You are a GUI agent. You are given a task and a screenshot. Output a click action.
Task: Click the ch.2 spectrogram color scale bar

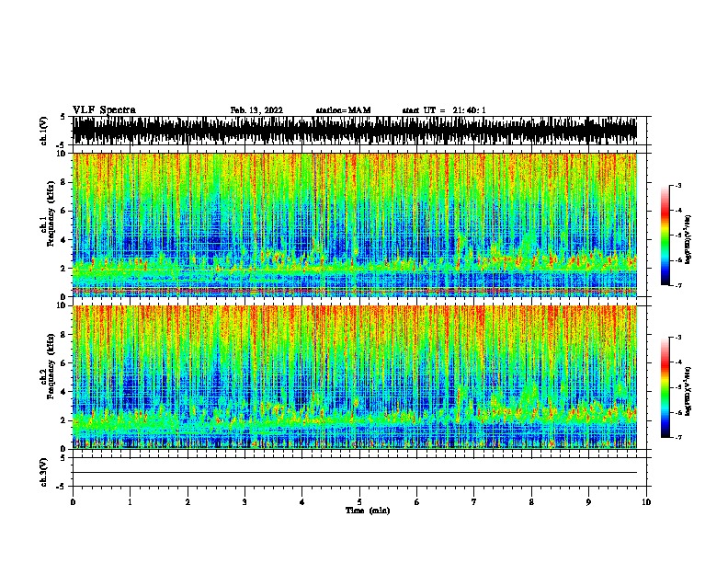pyautogui.click(x=665, y=387)
